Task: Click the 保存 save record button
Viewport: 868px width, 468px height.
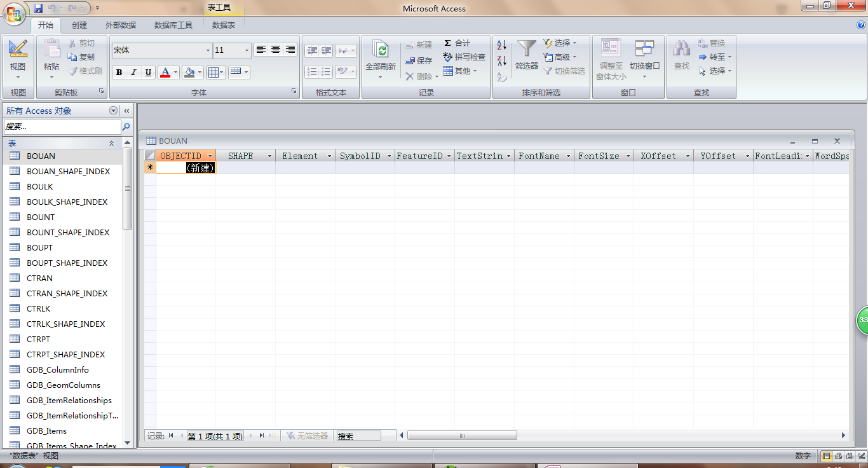Action: 419,60
